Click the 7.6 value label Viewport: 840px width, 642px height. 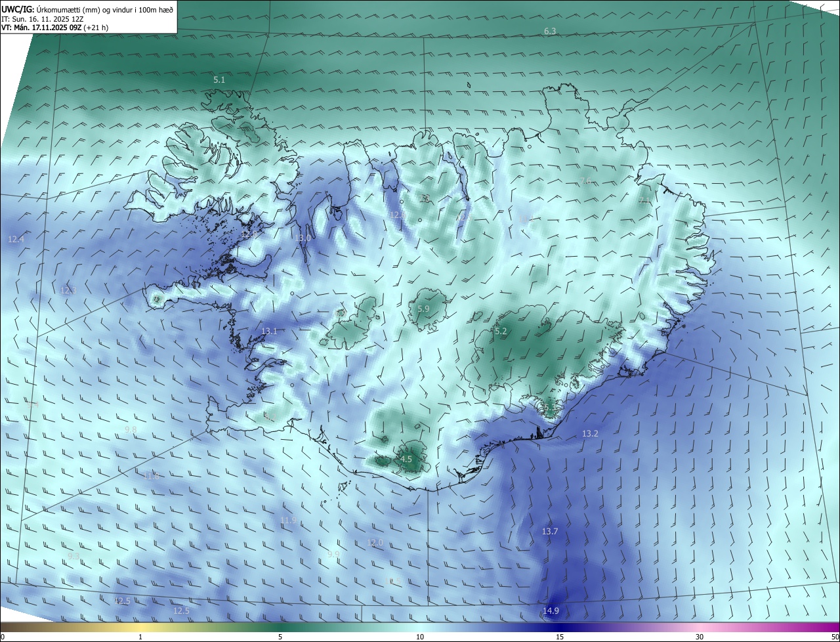point(585,181)
